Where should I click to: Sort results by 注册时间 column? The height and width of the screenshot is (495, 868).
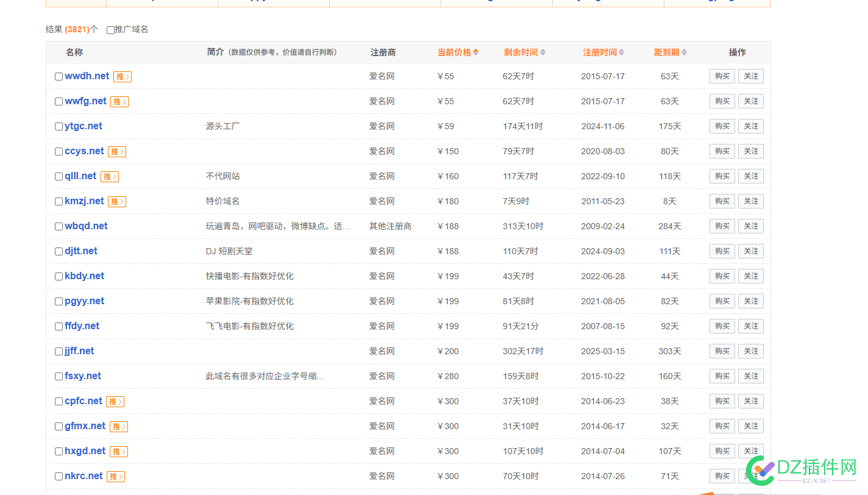click(x=603, y=52)
